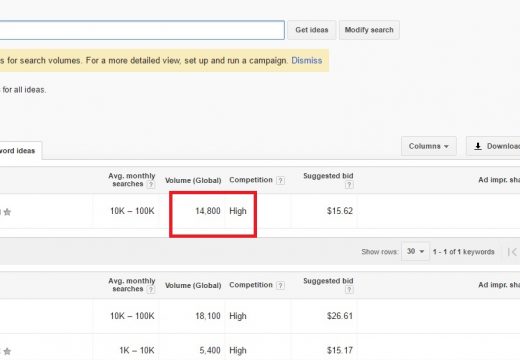The height and width of the screenshot is (360, 520).
Task: Sort by Suggested bid in lower table header
Action: 328,281
